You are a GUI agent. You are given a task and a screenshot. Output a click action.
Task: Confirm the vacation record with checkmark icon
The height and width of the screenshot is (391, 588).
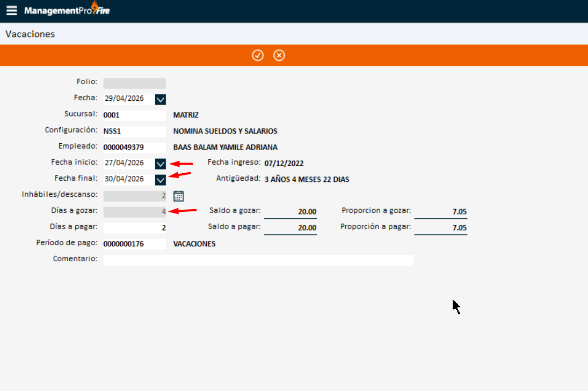[x=258, y=55]
